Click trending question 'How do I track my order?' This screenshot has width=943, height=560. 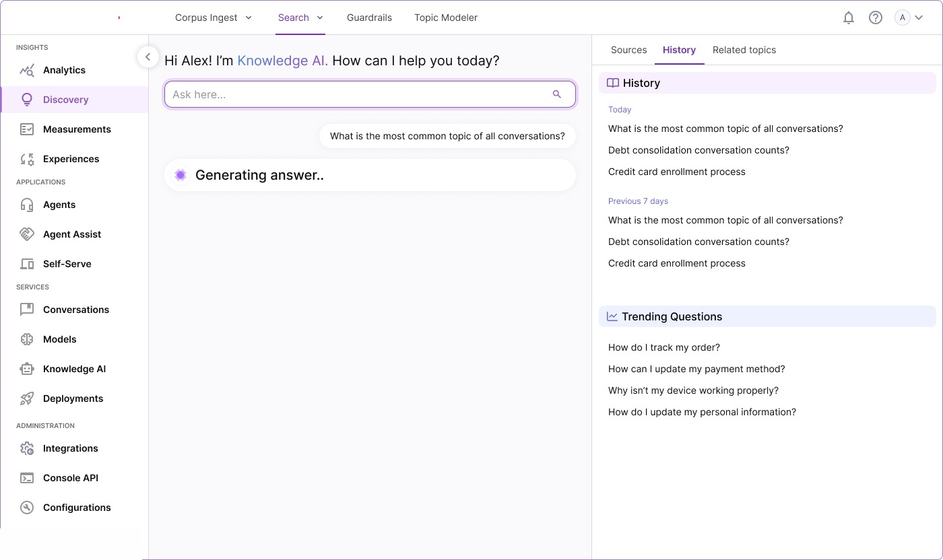point(664,347)
